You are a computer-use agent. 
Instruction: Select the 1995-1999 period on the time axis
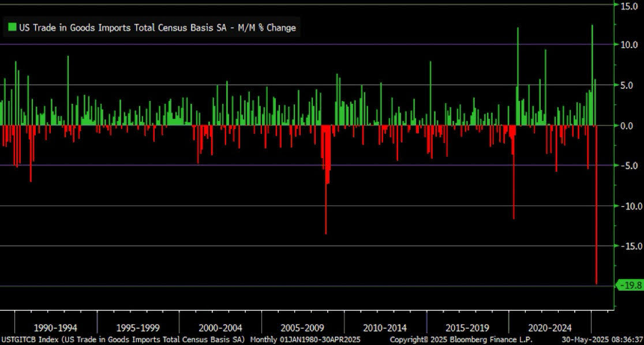click(137, 328)
